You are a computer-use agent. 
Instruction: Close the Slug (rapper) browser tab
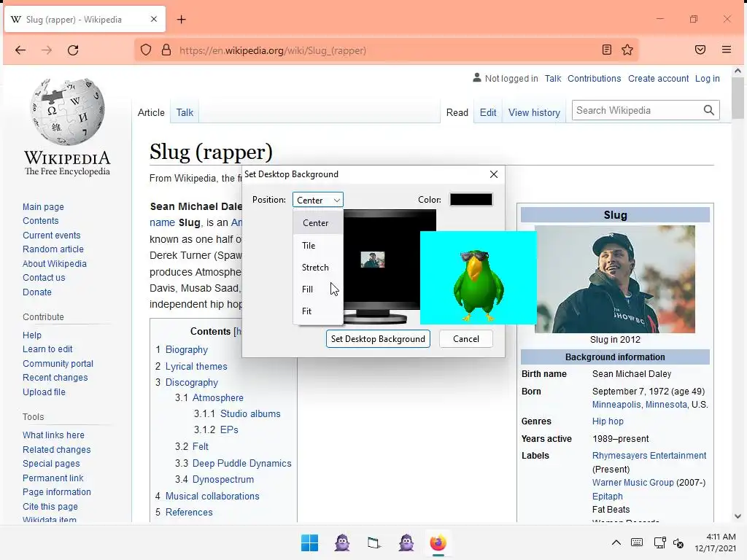pyautogui.click(x=153, y=20)
